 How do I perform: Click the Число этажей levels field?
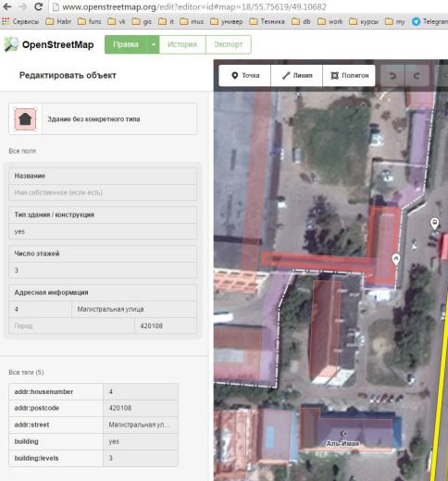coord(103,270)
